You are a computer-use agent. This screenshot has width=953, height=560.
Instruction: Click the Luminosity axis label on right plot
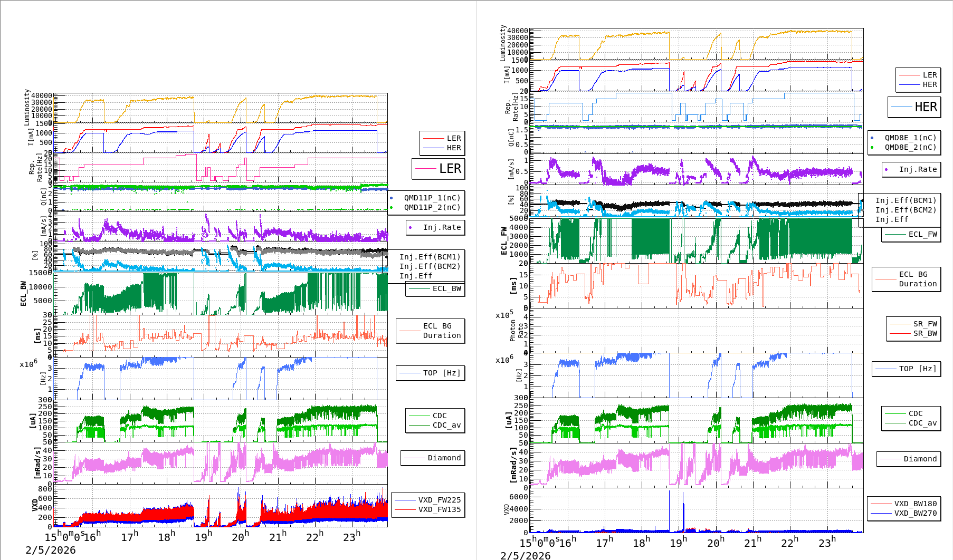pyautogui.click(x=503, y=43)
